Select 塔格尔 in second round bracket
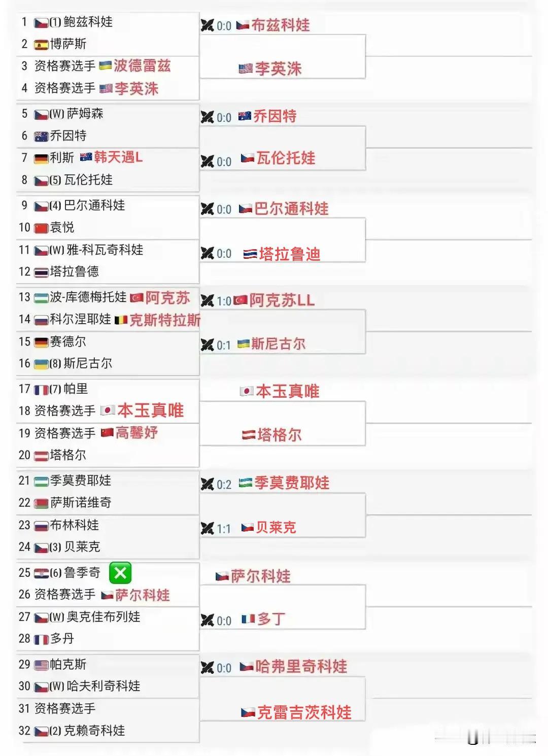 pos(280,435)
